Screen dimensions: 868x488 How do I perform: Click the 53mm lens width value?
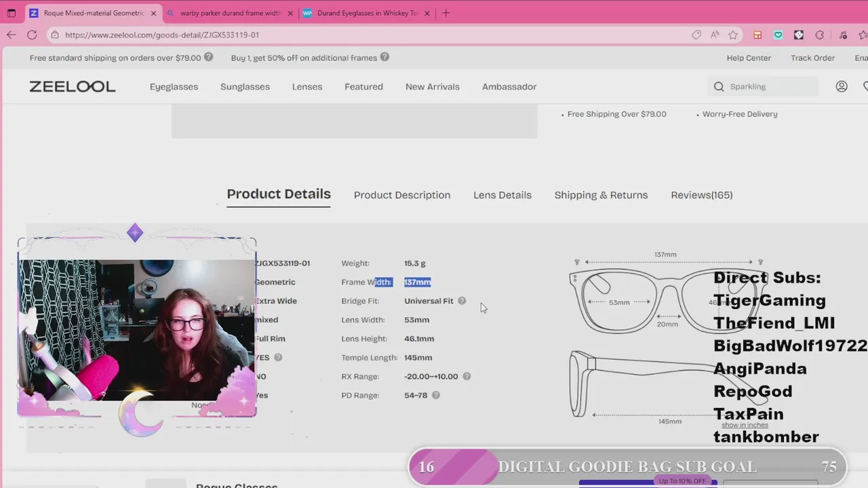(x=416, y=320)
